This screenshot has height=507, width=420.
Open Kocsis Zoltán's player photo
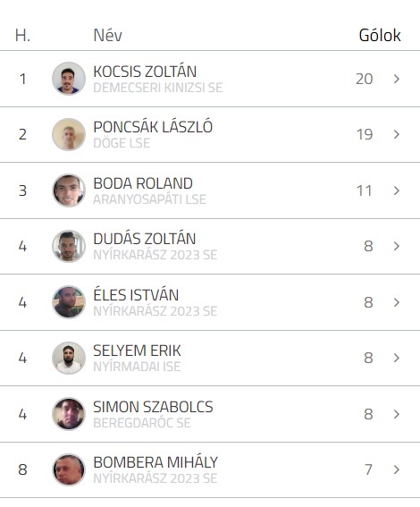tap(69, 79)
